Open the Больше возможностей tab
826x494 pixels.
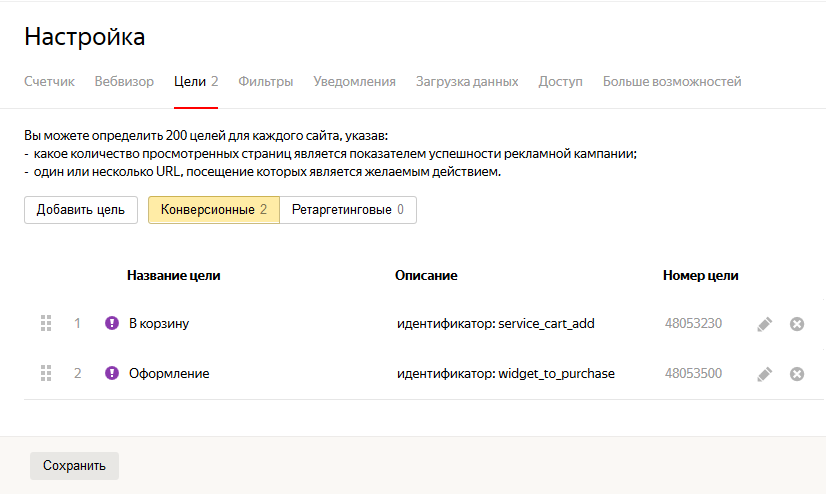[672, 82]
